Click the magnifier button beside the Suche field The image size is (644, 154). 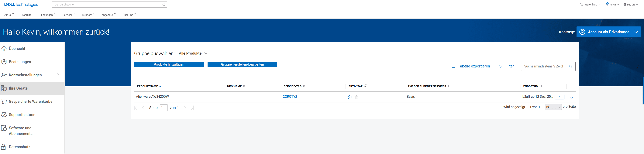571,66
